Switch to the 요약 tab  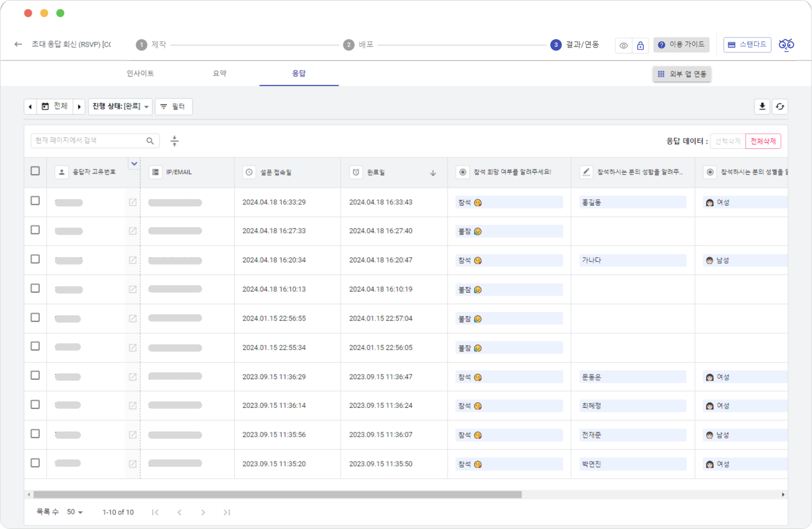(220, 74)
